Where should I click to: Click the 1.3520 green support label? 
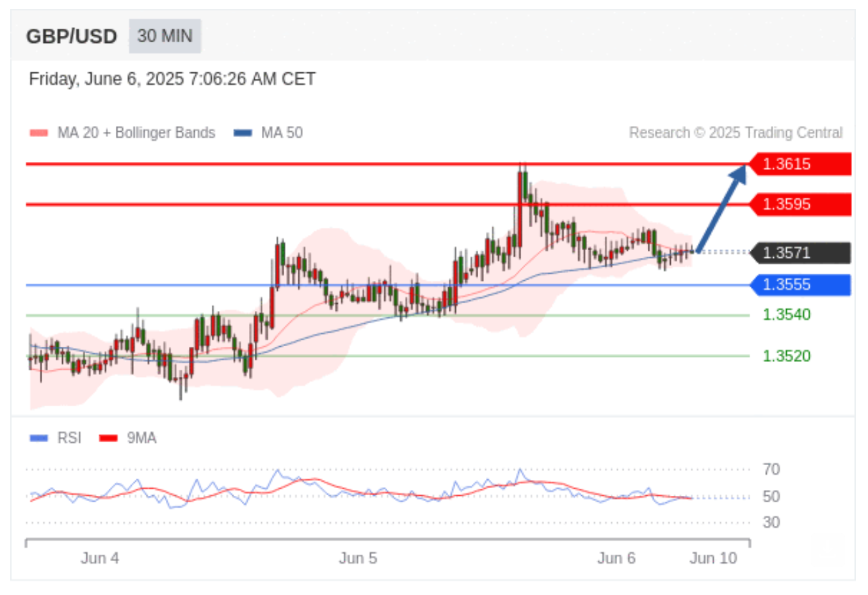point(787,356)
